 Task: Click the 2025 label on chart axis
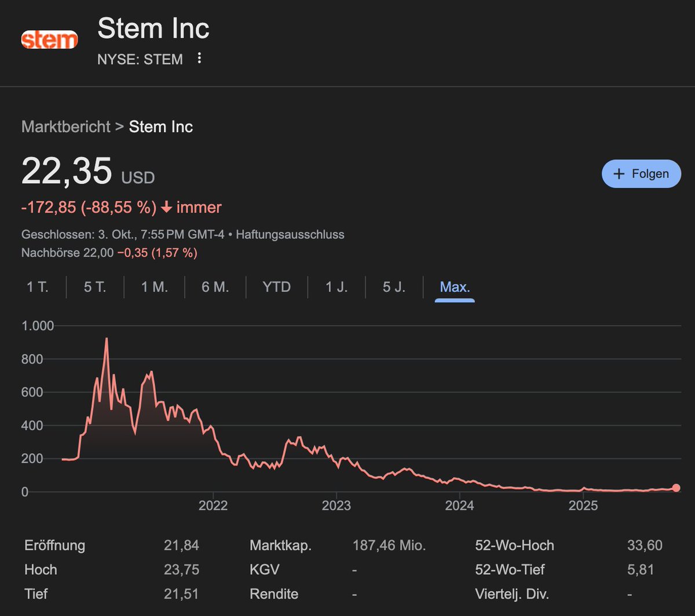click(x=583, y=506)
